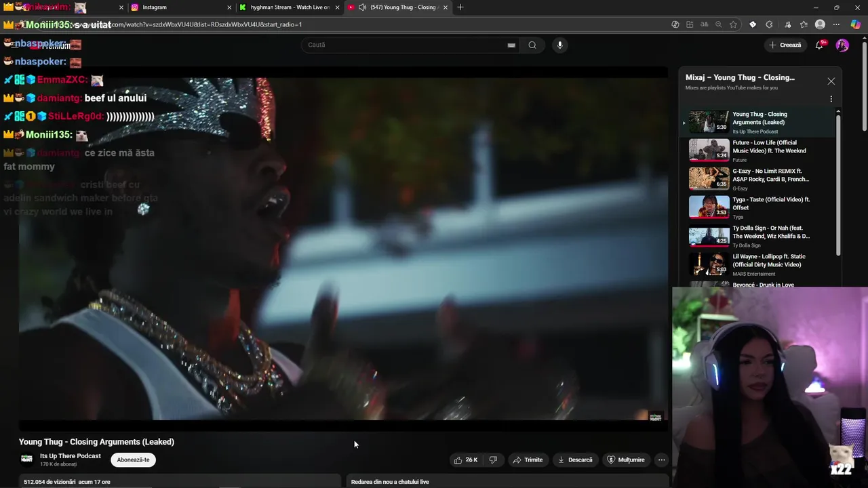Open the browser extensions puzzle icon
Viewport: 868px width, 488px height.
coord(769,24)
